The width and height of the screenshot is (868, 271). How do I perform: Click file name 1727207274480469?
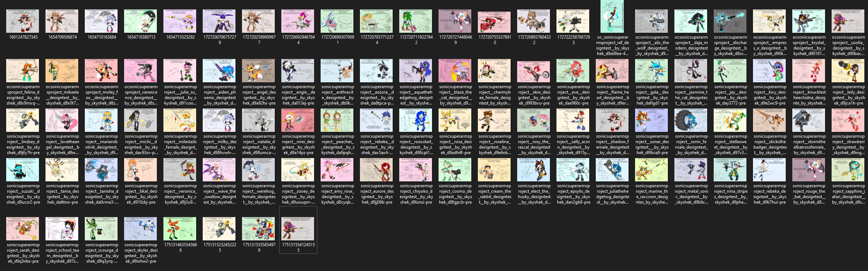click(456, 40)
